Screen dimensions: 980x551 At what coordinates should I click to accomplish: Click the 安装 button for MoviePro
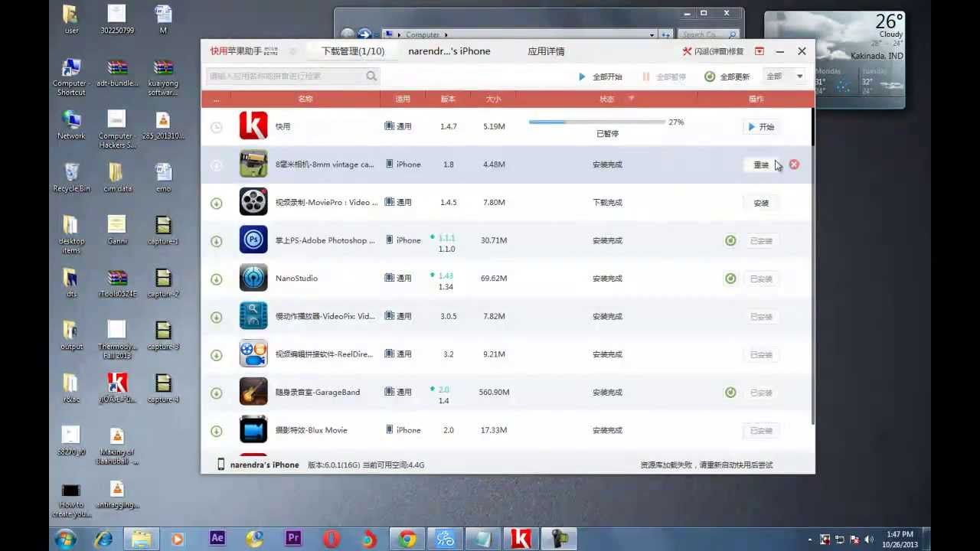coord(761,203)
